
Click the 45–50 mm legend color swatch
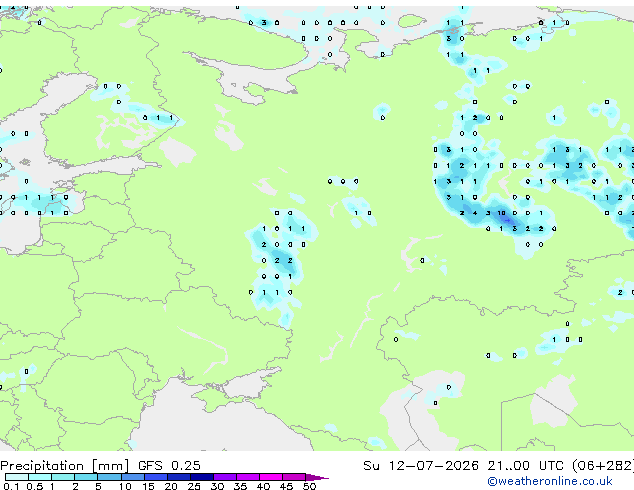click(294, 477)
